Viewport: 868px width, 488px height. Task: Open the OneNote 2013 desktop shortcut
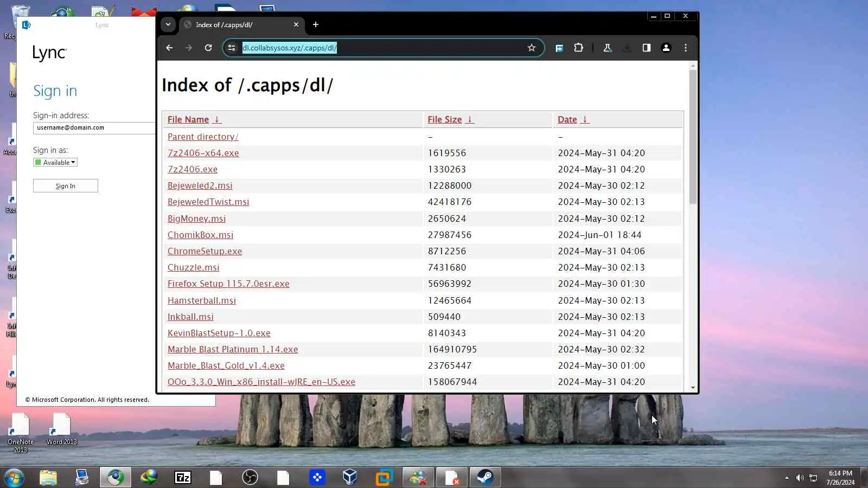tap(21, 433)
